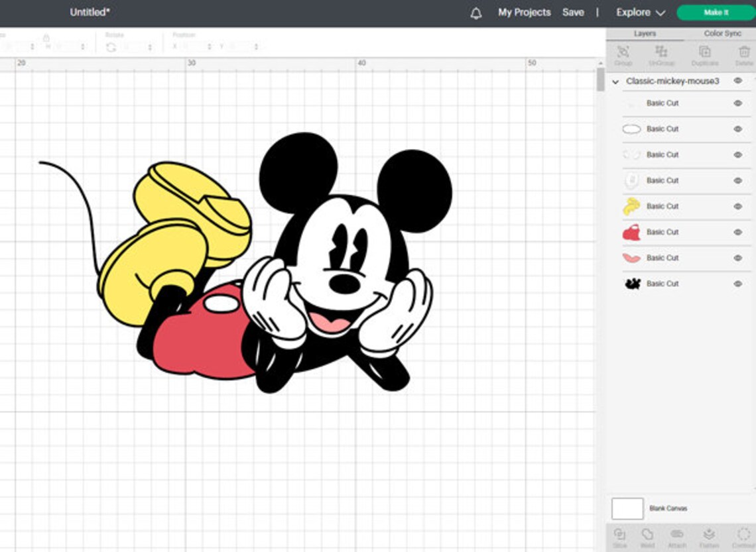Click the Rotate icon in the toolbar
756x552 pixels.
(x=113, y=46)
